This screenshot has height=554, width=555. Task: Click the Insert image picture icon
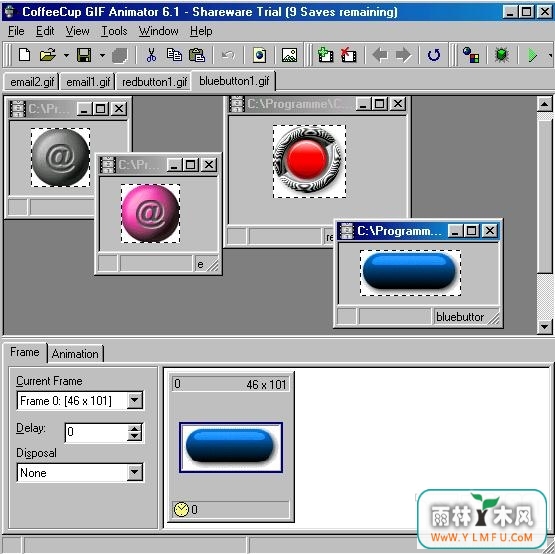(x=289, y=55)
